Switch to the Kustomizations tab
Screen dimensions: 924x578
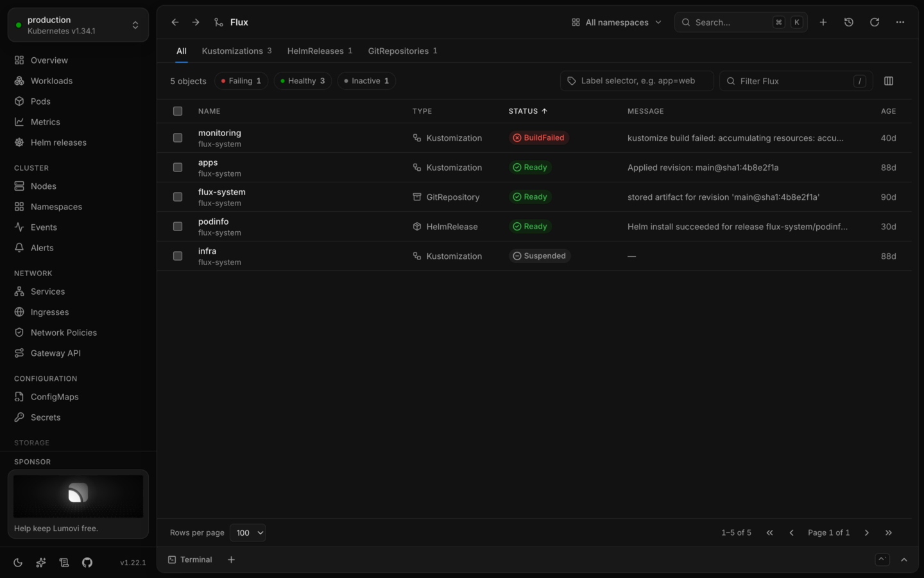pos(237,51)
